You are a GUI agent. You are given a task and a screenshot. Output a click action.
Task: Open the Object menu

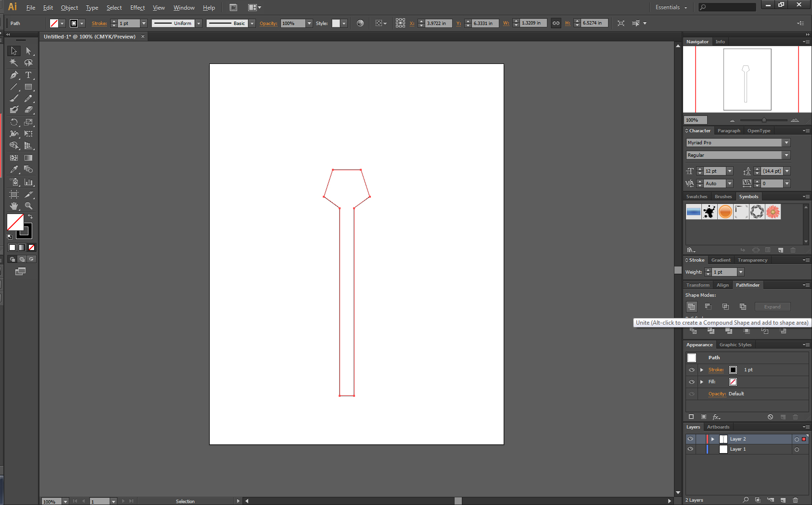point(69,7)
